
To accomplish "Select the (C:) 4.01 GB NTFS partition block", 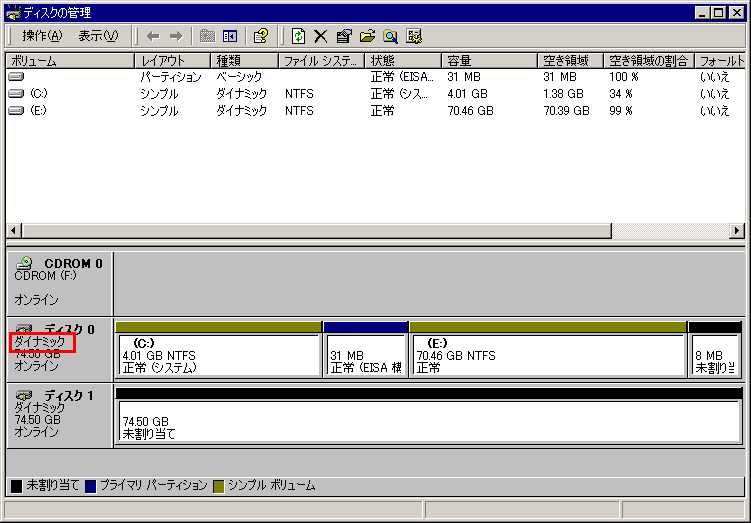I will click(x=219, y=349).
